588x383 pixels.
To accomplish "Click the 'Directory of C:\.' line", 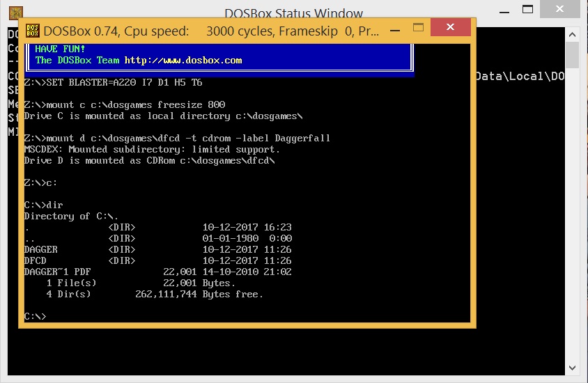I will click(x=71, y=217).
